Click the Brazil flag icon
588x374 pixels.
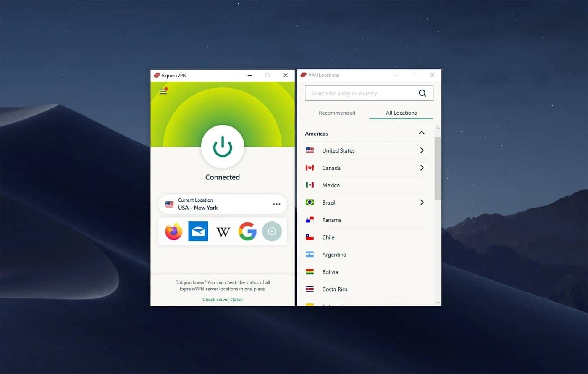pyautogui.click(x=310, y=203)
